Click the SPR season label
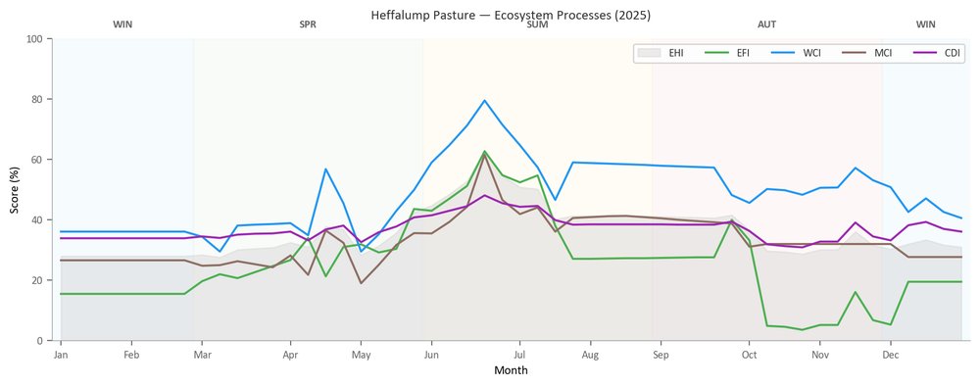The image size is (980, 386). tap(308, 25)
